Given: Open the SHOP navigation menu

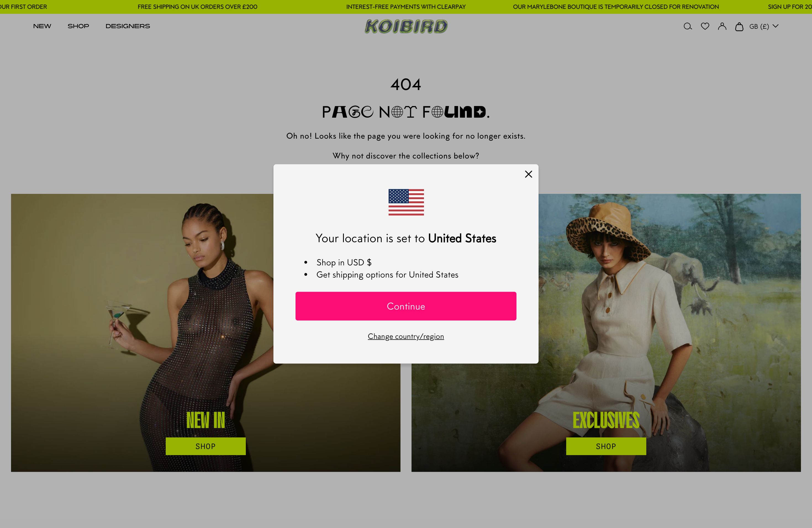Looking at the screenshot, I should (78, 26).
